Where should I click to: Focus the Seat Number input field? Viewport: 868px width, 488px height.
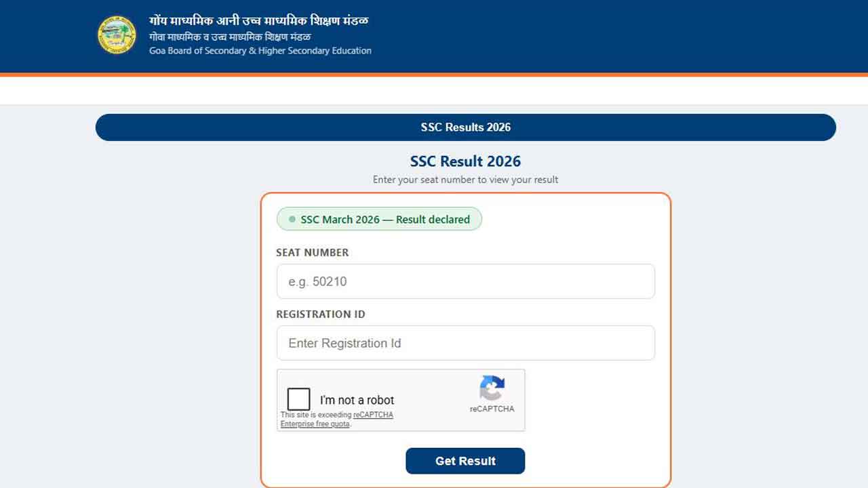pos(465,281)
